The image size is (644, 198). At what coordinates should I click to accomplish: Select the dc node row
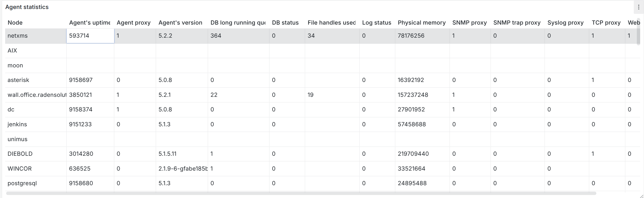coord(323,110)
